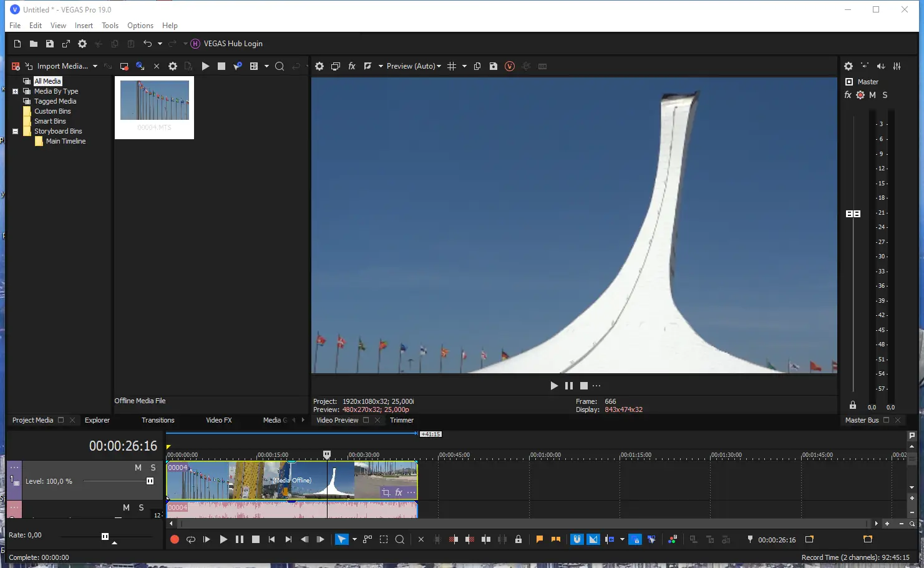924x568 pixels.
Task: Click the video track Level slider handle
Action: pyautogui.click(x=150, y=481)
